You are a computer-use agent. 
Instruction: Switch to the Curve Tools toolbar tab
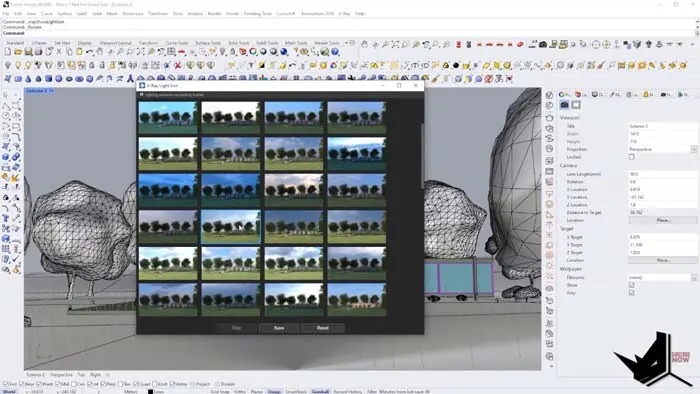pyautogui.click(x=177, y=43)
